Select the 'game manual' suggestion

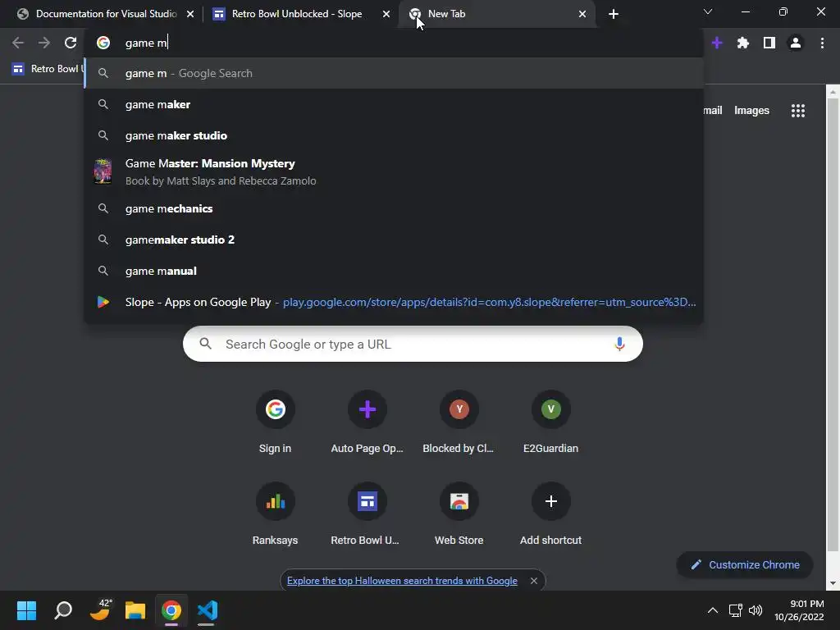coord(394,271)
